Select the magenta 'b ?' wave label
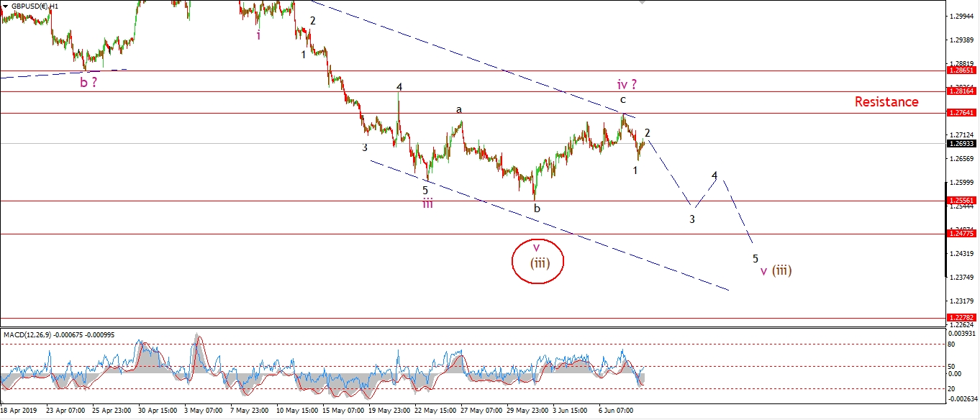The width and height of the screenshot is (980, 420). (89, 82)
